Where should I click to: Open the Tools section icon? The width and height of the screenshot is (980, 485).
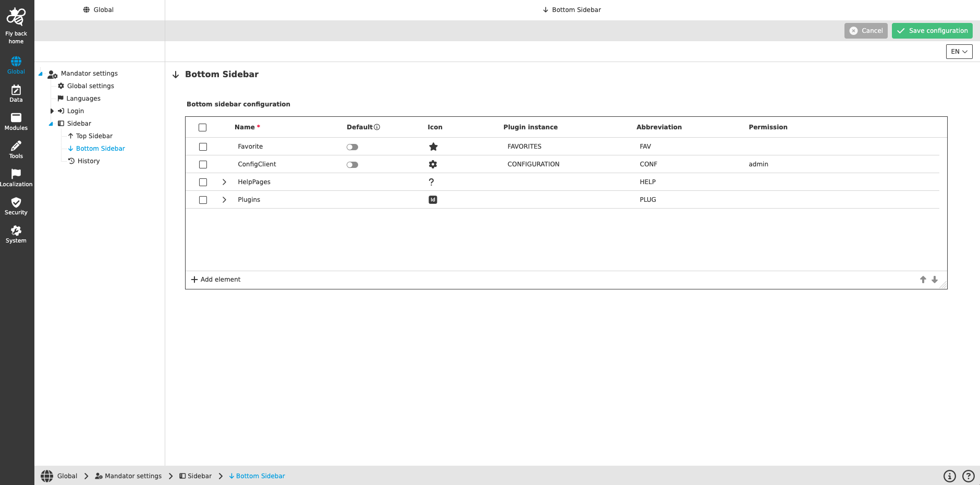pos(16,146)
